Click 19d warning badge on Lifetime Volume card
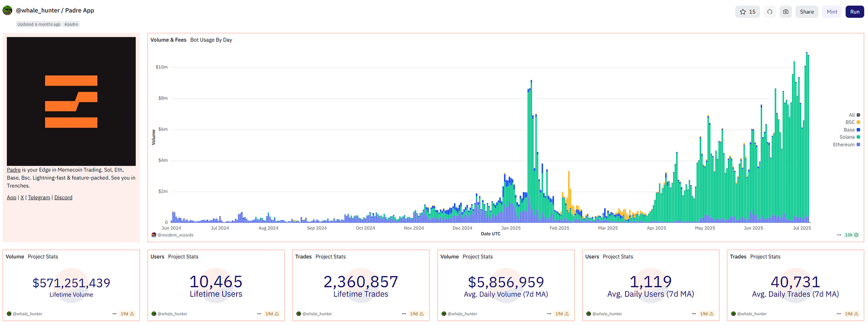Image resolution: width=868 pixels, height=325 pixels. click(x=127, y=314)
